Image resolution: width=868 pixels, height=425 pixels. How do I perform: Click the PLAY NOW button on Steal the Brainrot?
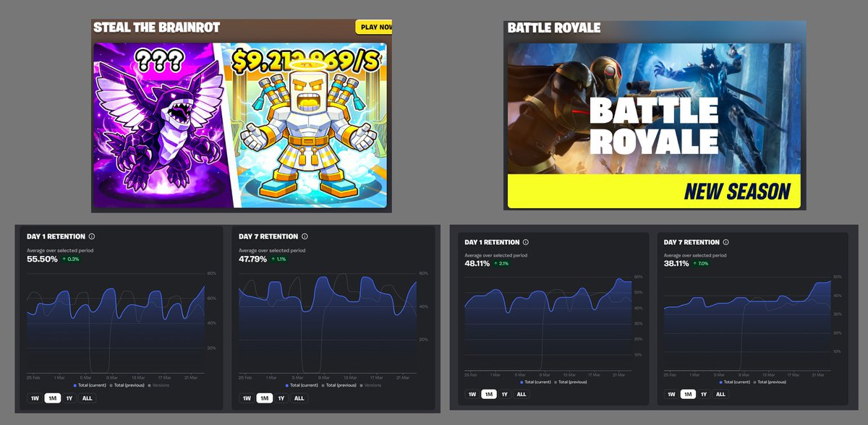pos(374,27)
